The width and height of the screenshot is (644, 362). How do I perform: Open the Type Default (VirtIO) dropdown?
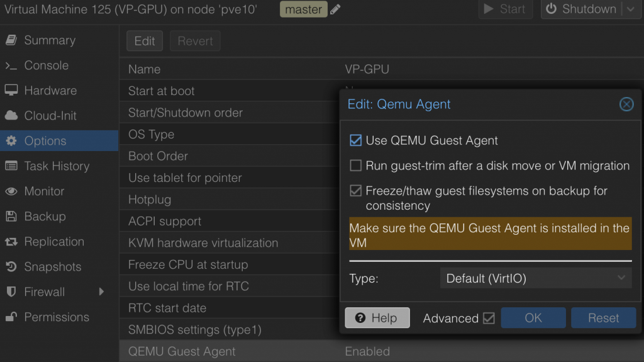[536, 278]
